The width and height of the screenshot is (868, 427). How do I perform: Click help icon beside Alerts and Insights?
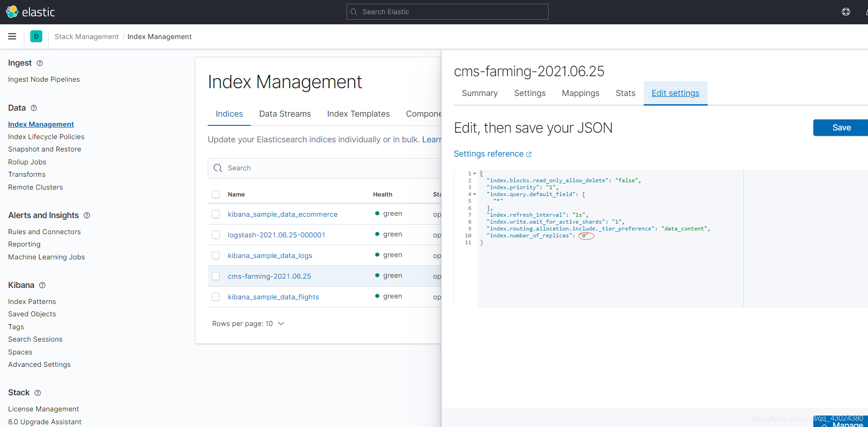click(87, 215)
